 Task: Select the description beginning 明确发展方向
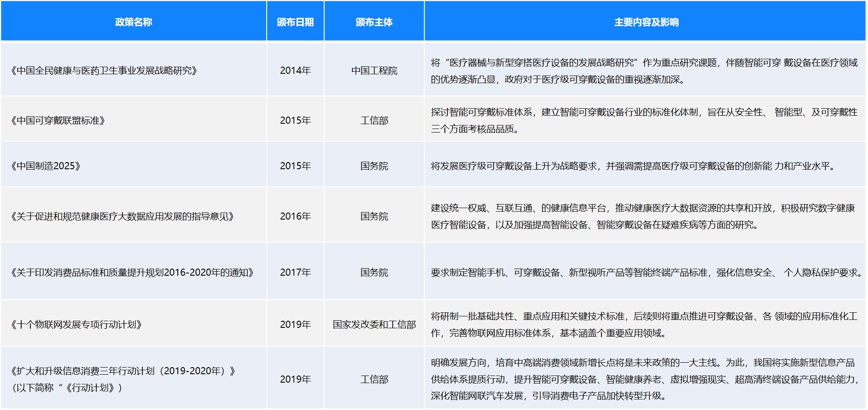(x=644, y=379)
